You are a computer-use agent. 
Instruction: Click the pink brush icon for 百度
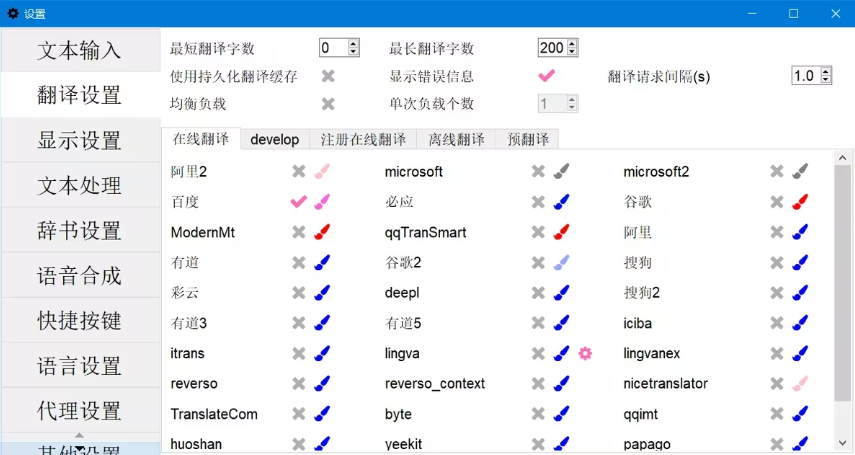322,202
